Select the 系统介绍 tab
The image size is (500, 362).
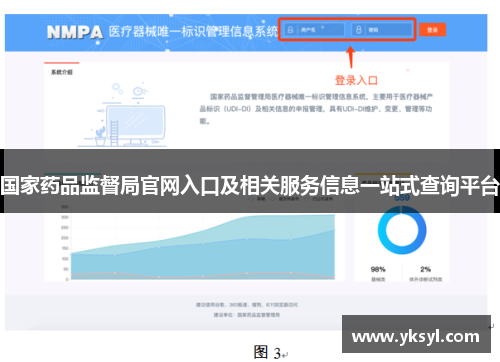click(62, 72)
